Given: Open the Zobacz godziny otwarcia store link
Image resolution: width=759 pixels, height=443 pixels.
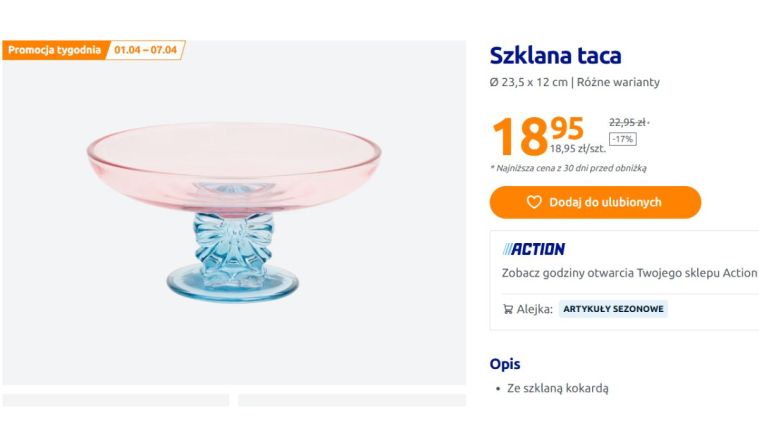Looking at the screenshot, I should [x=629, y=272].
